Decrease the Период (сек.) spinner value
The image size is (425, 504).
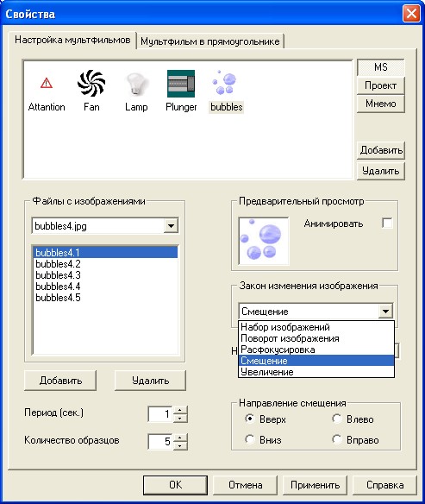tap(180, 419)
